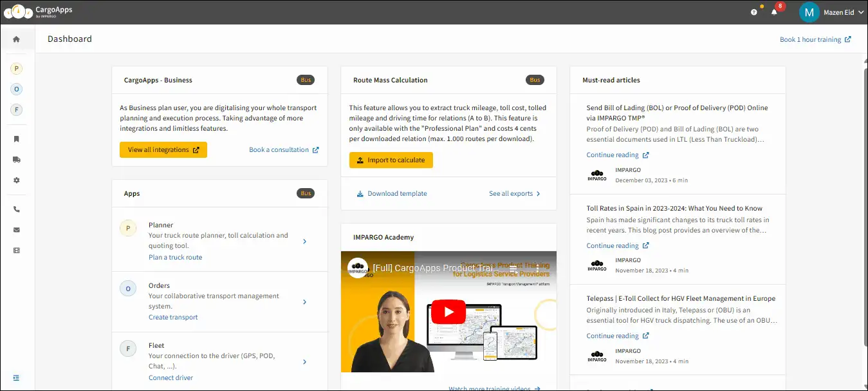The width and height of the screenshot is (868, 391).
Task: Click Must-read articles heading
Action: pyautogui.click(x=611, y=80)
